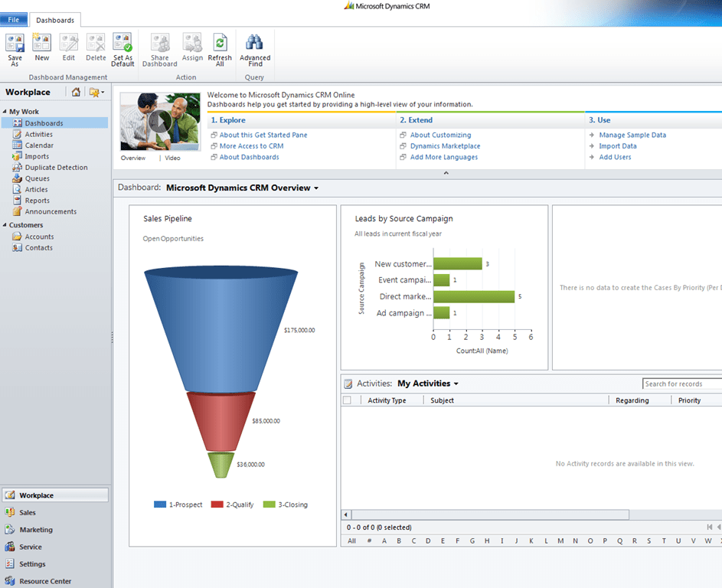The height and width of the screenshot is (588, 722).
Task: Click the green 3-Closing legend swatch
Action: point(269,505)
